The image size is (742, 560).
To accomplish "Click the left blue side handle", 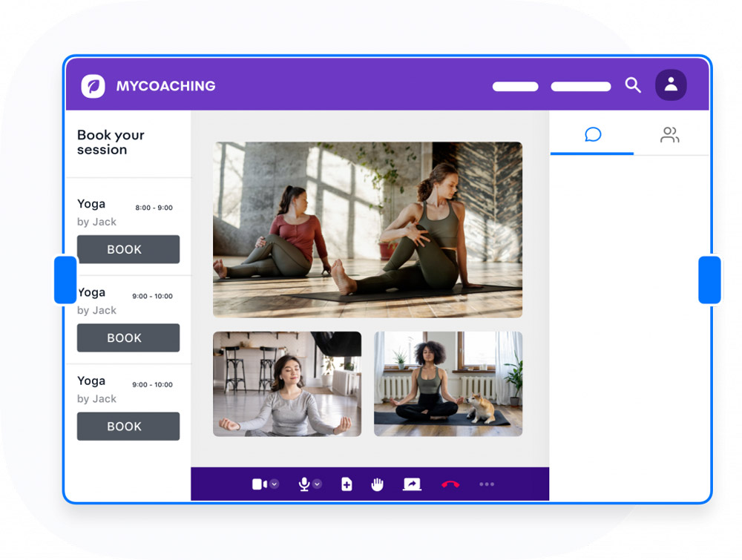I will pyautogui.click(x=65, y=280).
